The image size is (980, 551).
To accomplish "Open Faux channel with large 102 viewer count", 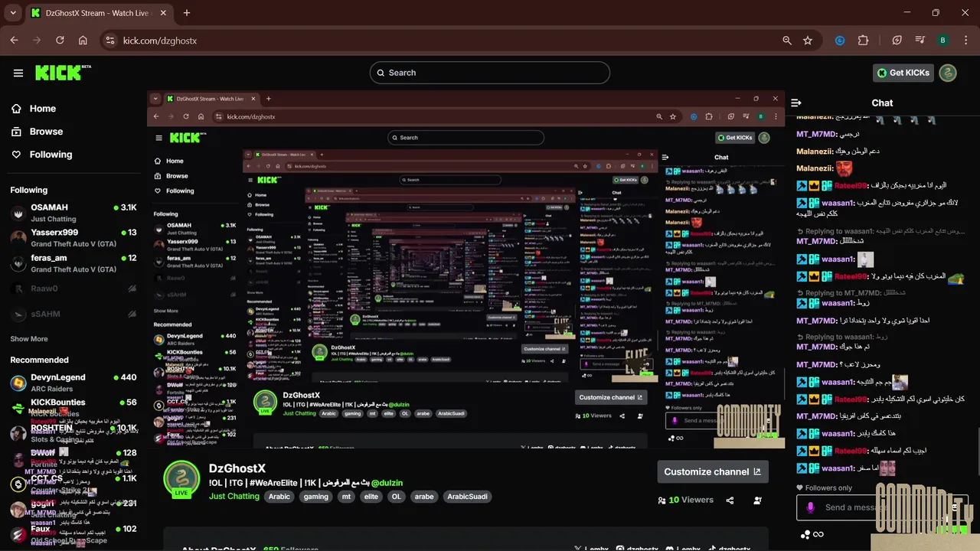I will click(x=73, y=534).
